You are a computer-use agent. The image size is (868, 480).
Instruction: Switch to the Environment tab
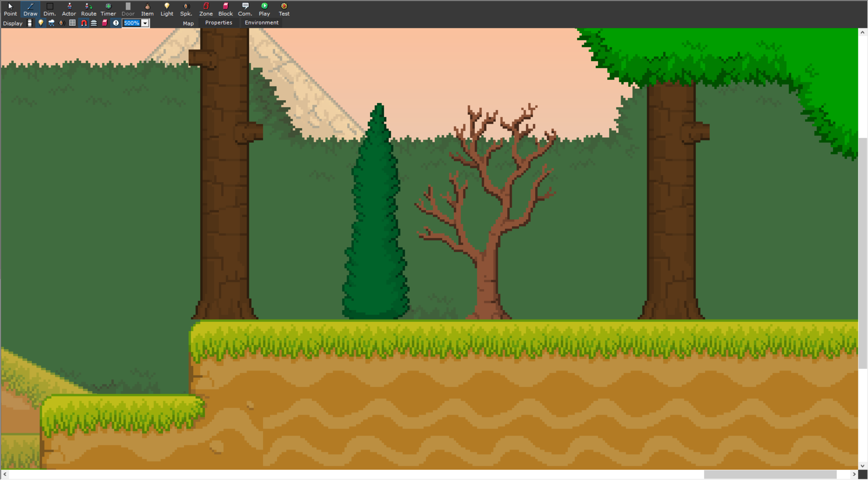click(x=261, y=23)
